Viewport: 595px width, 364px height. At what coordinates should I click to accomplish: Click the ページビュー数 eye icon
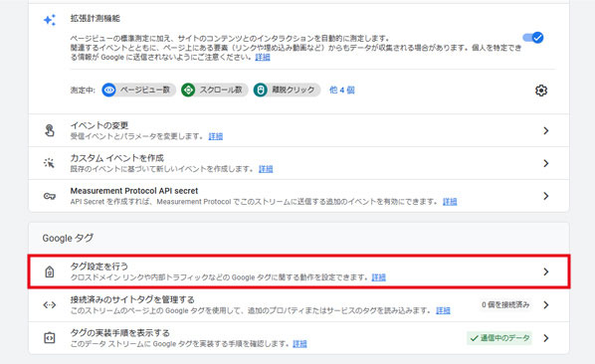(108, 90)
